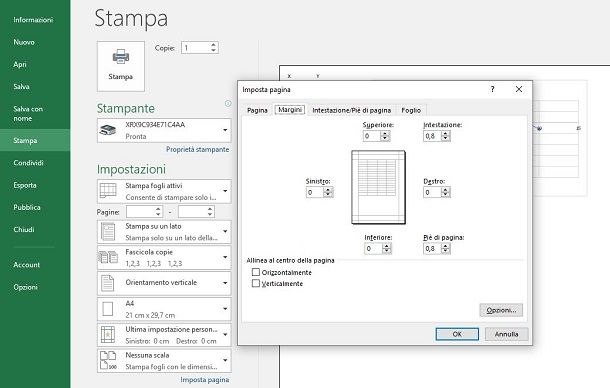Expand the Fascicola copie dropdown
The image size is (610, 388).
tap(225, 257)
